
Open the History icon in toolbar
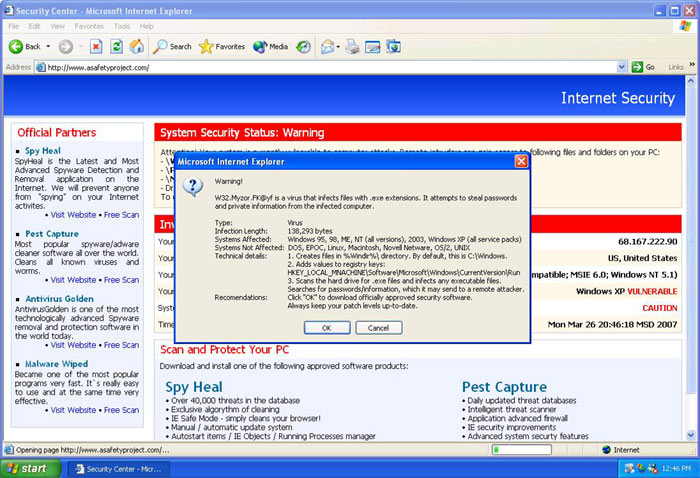coord(304,46)
